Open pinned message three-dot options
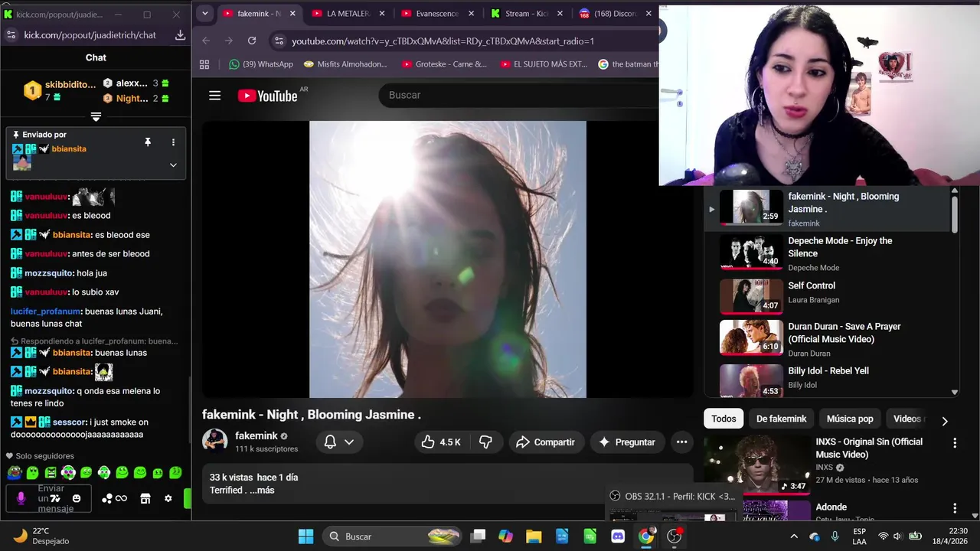This screenshot has width=980, height=551. [x=173, y=142]
